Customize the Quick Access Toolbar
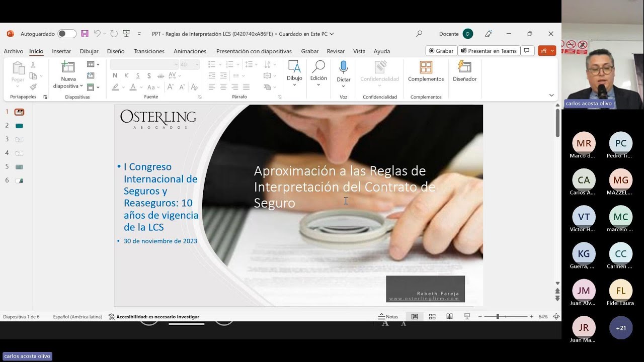 [139, 34]
